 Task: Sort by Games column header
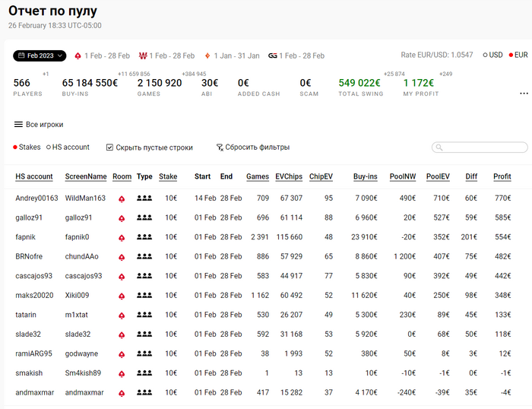[x=258, y=176]
